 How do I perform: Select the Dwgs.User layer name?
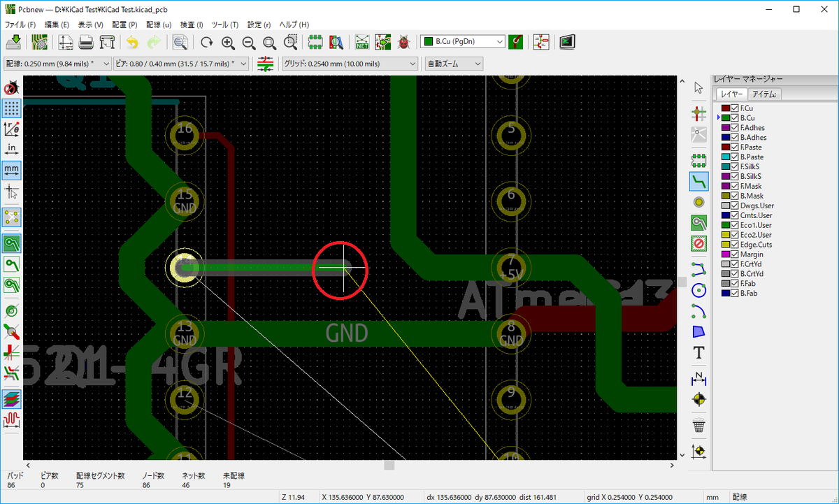[756, 206]
